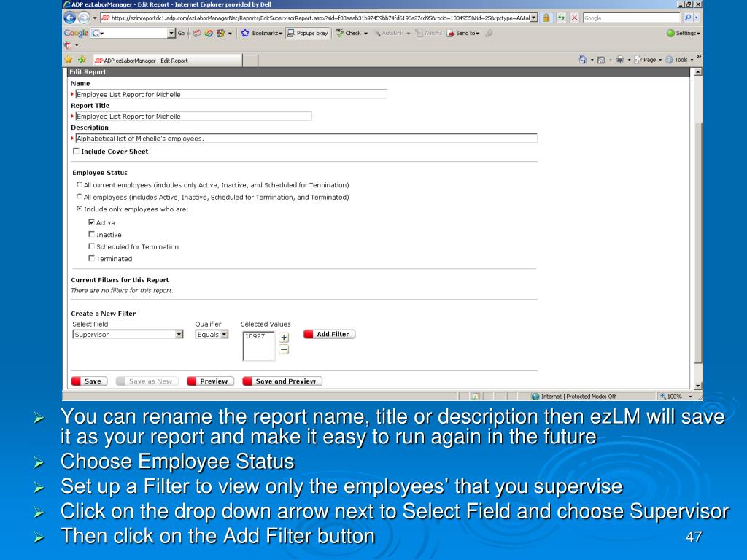The width and height of the screenshot is (747, 560).
Task: Click the Save and Preview button
Action: [x=282, y=381]
